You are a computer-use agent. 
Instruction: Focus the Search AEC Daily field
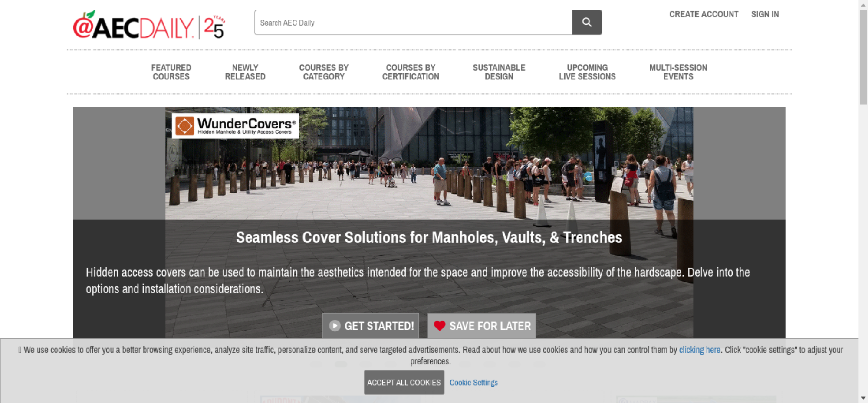tap(413, 23)
